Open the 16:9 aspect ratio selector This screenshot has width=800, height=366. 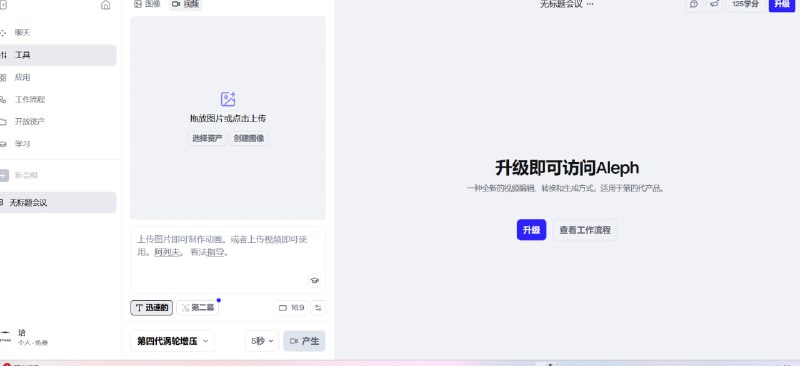(x=291, y=308)
